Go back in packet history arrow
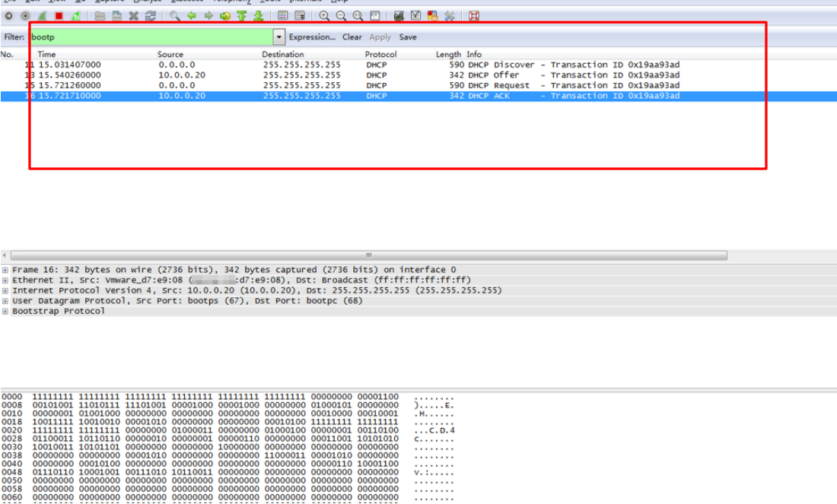 click(x=192, y=16)
